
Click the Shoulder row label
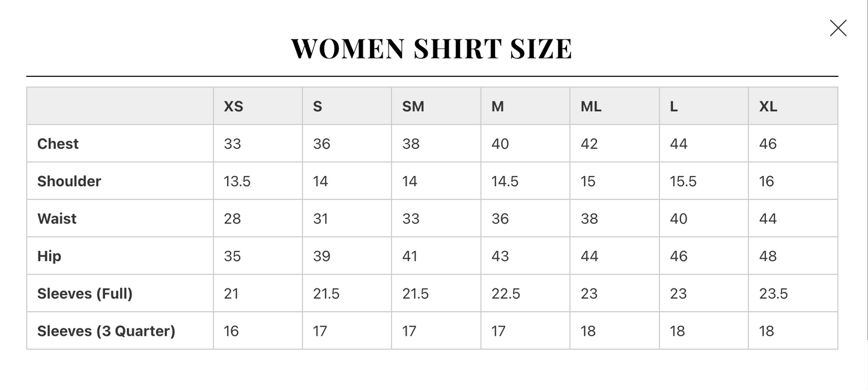click(x=69, y=181)
